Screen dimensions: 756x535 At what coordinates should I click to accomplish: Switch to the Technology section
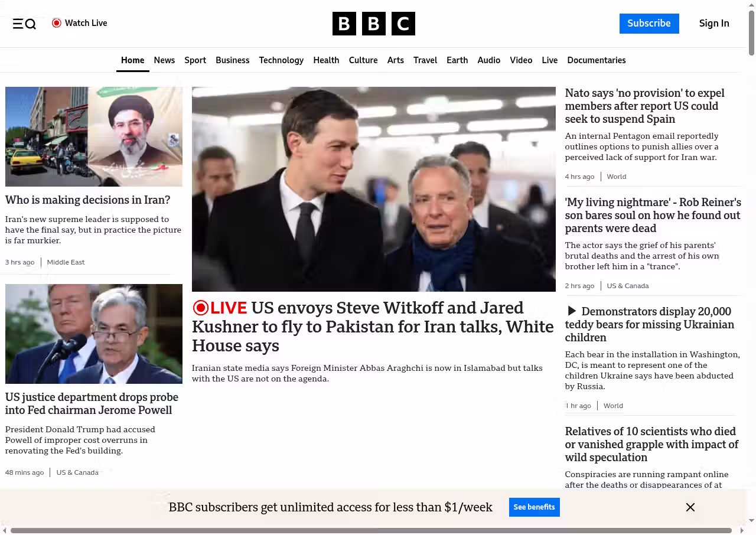coord(281,60)
